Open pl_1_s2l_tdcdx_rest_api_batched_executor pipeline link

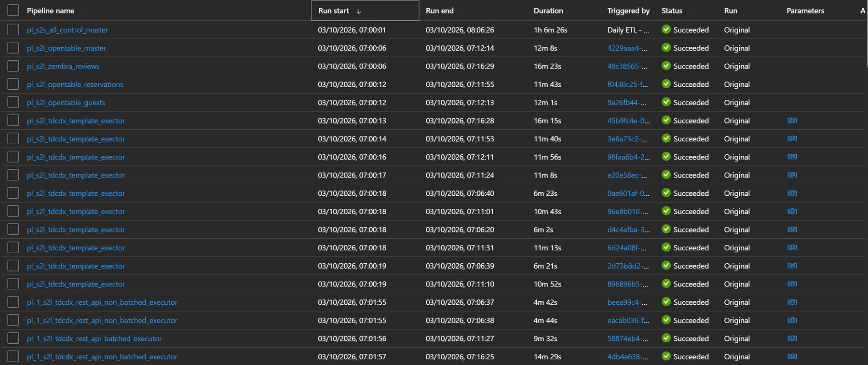[x=94, y=339]
